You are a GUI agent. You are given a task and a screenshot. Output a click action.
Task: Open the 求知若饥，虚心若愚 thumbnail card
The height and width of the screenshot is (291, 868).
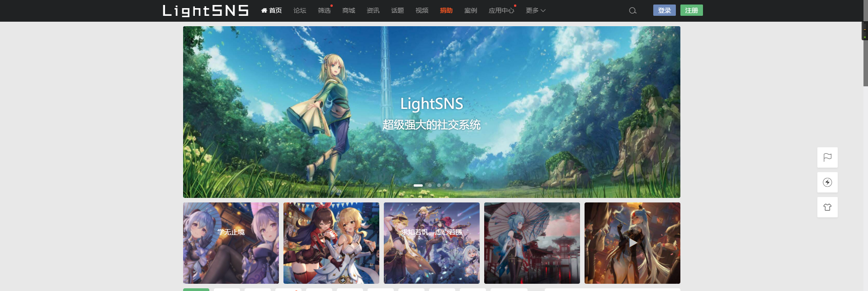pos(432,243)
